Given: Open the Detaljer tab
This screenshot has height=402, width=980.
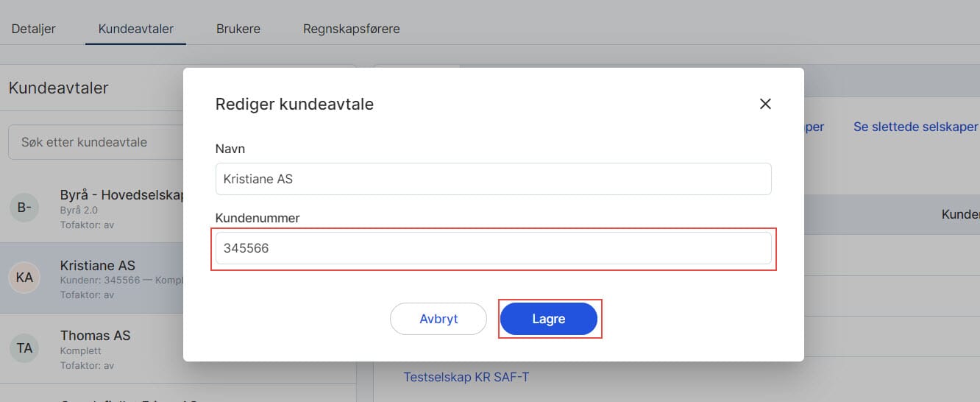Looking at the screenshot, I should [x=34, y=29].
